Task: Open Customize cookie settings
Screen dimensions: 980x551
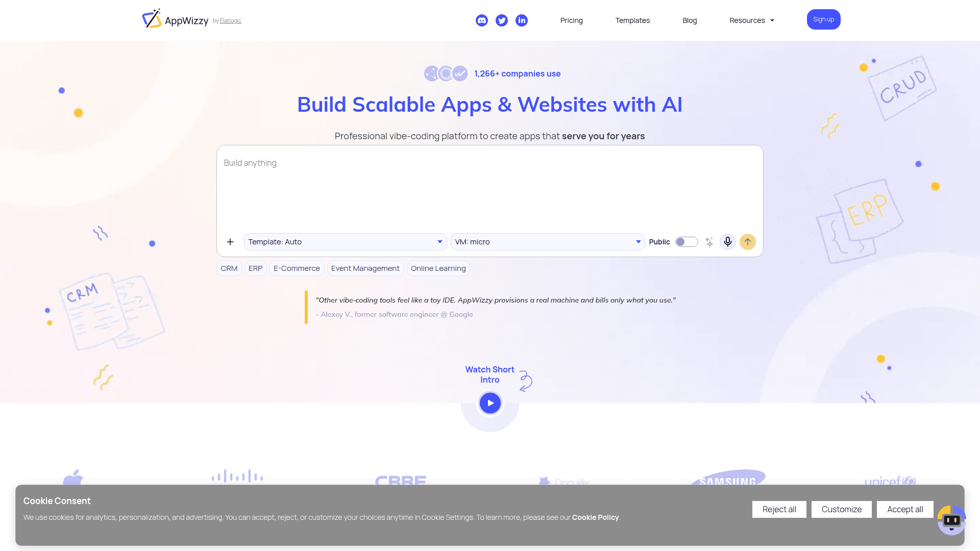Action: (x=841, y=509)
